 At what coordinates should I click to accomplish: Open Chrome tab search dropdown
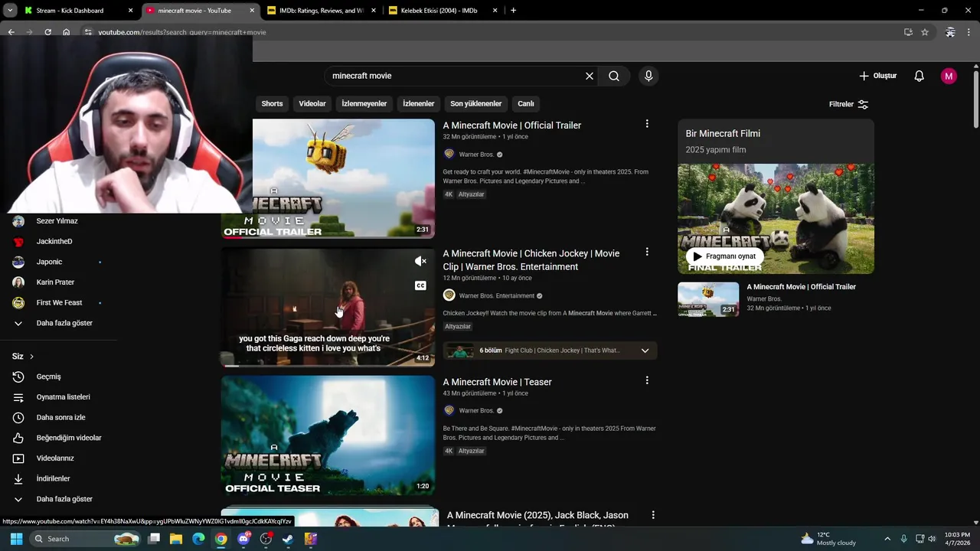pyautogui.click(x=10, y=11)
